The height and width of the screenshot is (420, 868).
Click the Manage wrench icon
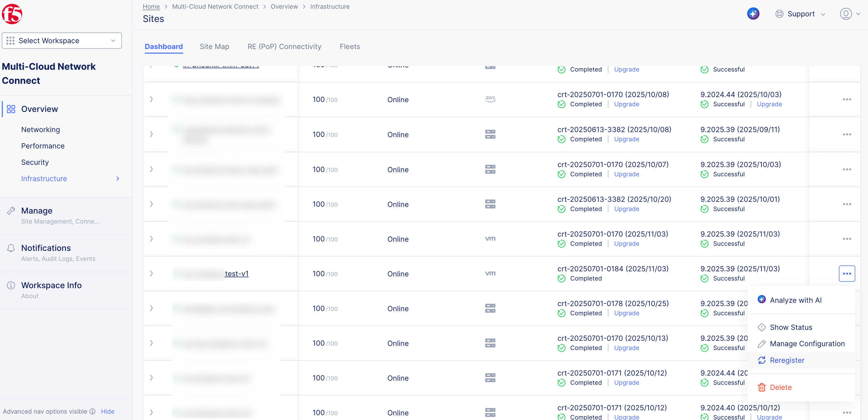(11, 211)
